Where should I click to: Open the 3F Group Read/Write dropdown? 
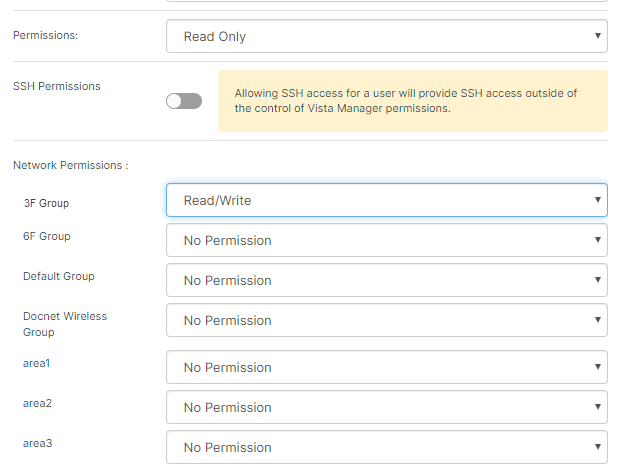coord(386,200)
